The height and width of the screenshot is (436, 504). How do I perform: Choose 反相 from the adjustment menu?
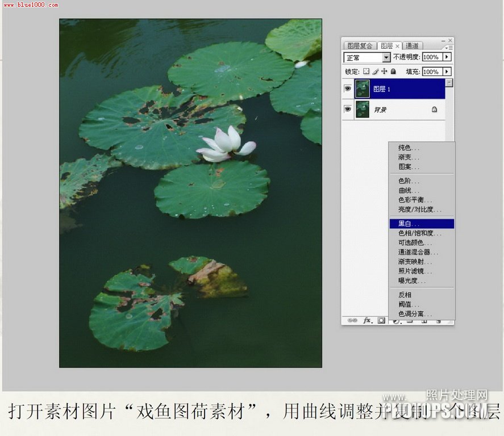coord(422,295)
